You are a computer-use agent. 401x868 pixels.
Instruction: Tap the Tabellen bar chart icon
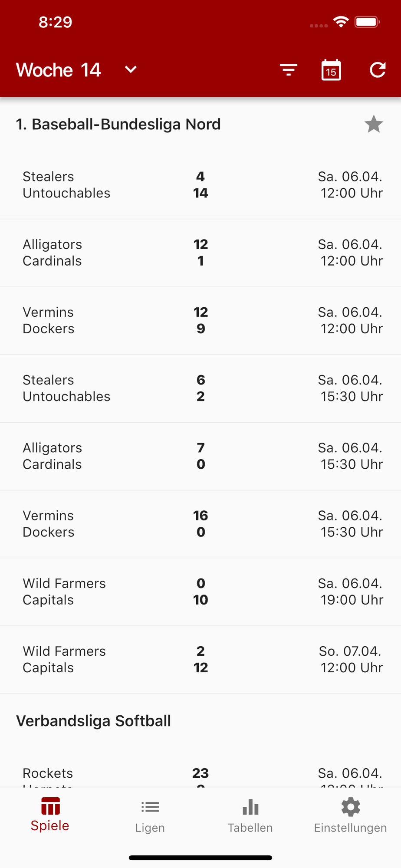click(250, 807)
